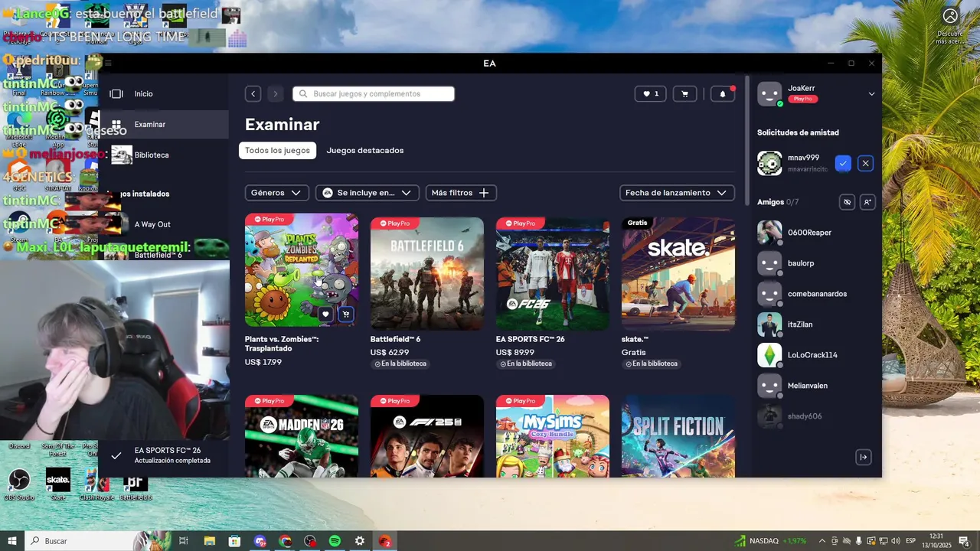Open the Windows Start menu
980x551 pixels.
12,541
